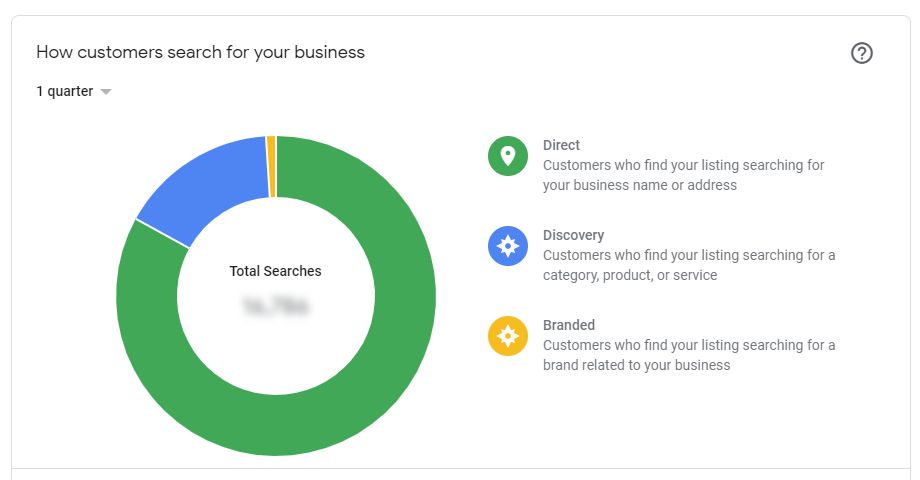This screenshot has height=480, width=920.
Task: Click the Discovery description about category, product, or service
Action: 689,265
